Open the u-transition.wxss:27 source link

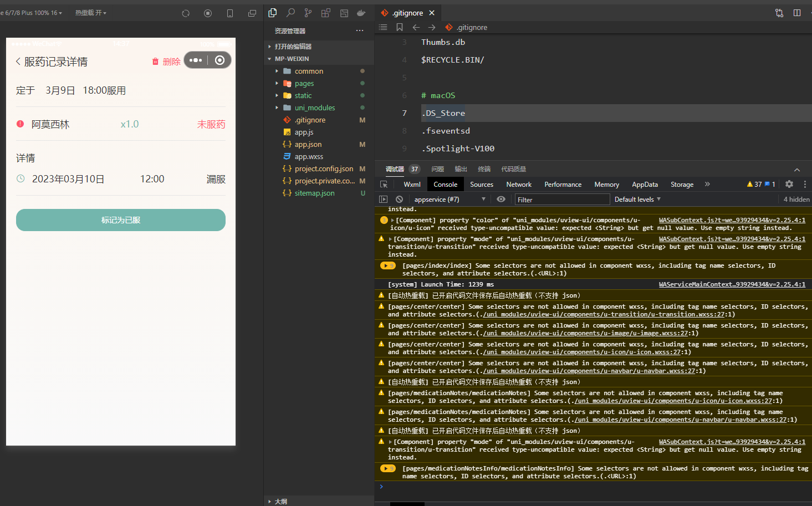pos(604,314)
